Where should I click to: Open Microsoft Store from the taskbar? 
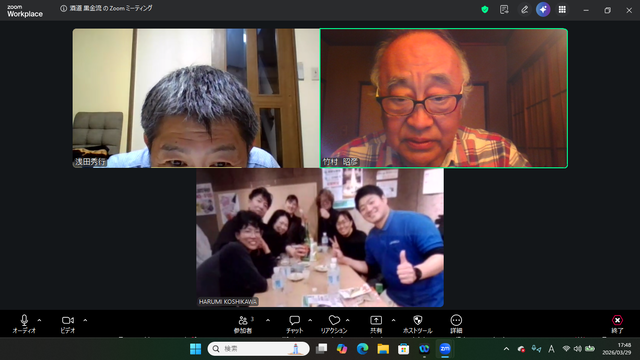pos(404,349)
